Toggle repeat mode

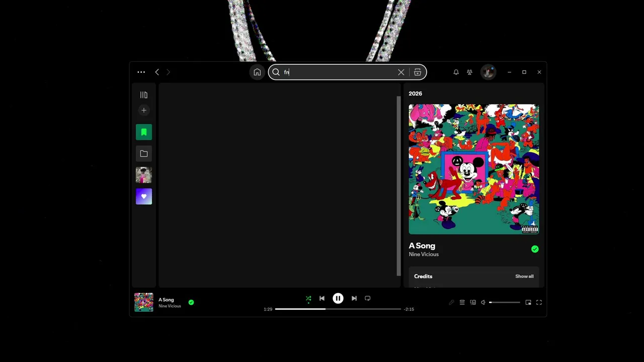tap(368, 298)
